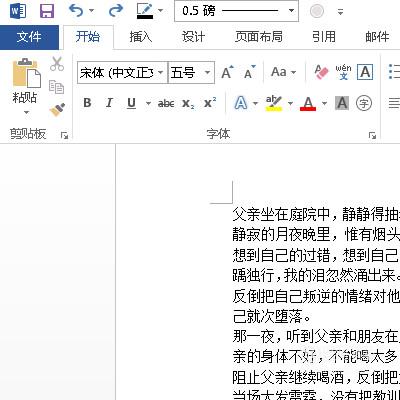Toggle strikethrough abc formatting
The height and width of the screenshot is (400, 400).
(x=166, y=103)
